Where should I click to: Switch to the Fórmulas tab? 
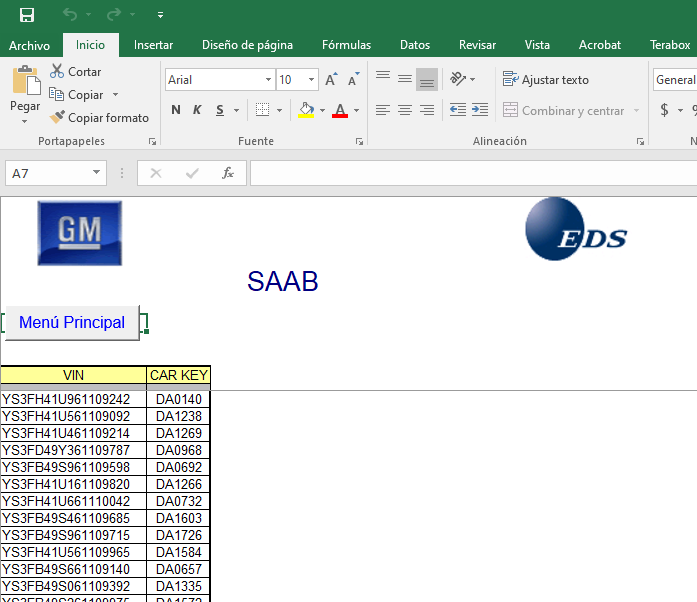(x=346, y=45)
